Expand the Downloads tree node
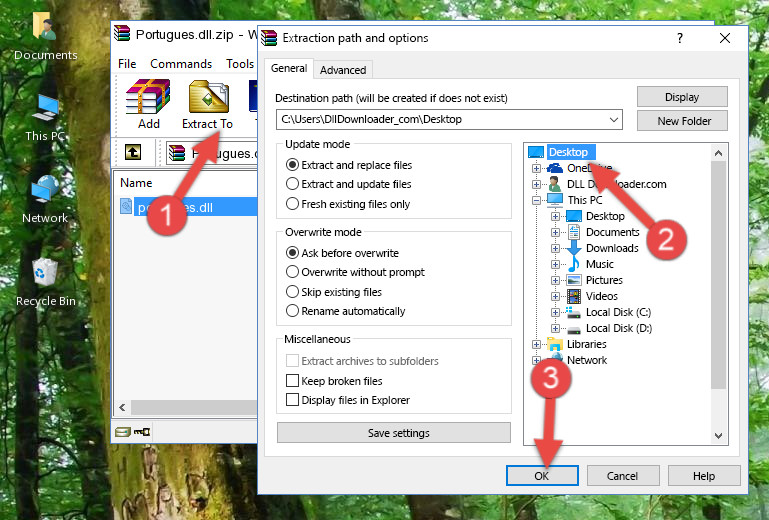 click(555, 248)
